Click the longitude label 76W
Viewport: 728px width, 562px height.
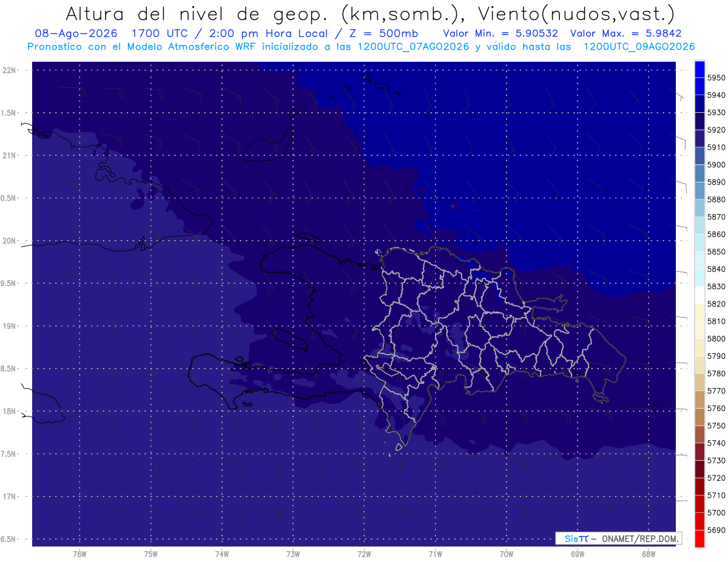pos(79,554)
